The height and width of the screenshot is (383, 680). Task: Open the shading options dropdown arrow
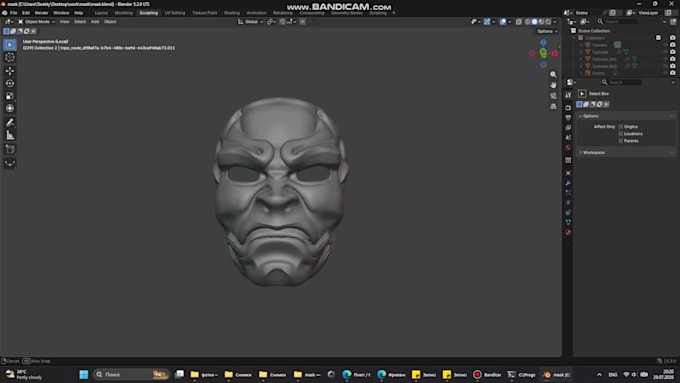pyautogui.click(x=555, y=22)
